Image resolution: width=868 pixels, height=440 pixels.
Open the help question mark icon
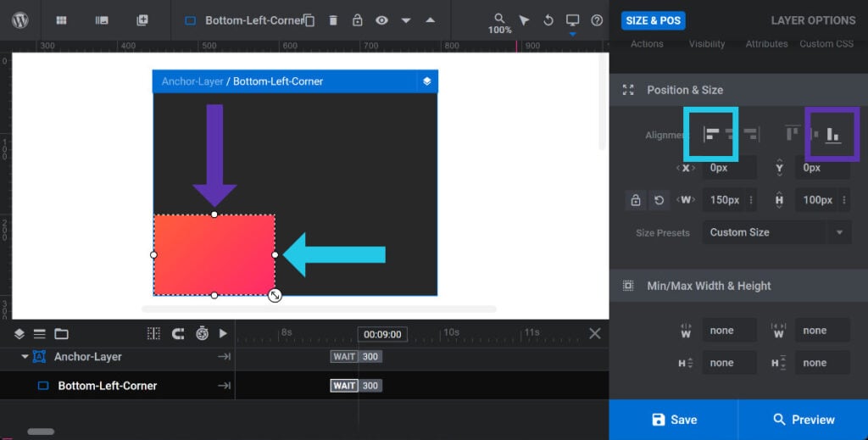[x=597, y=20]
